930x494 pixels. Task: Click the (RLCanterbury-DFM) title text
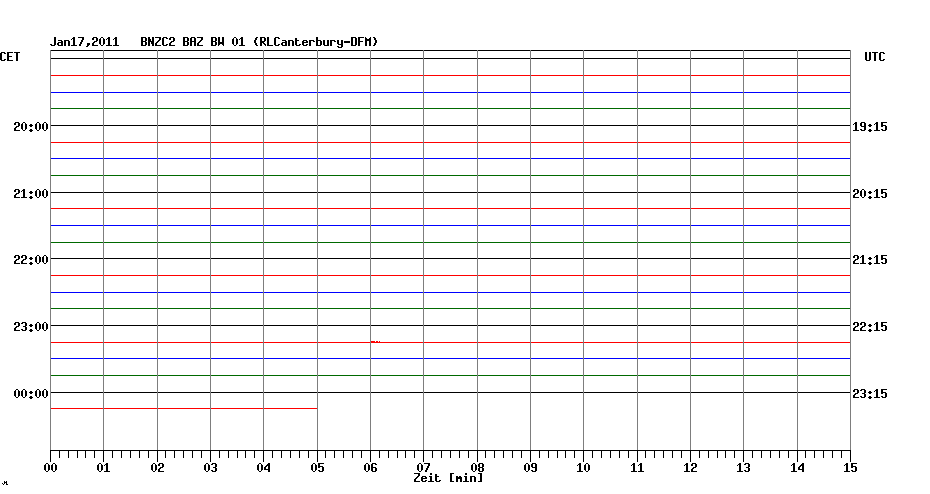click(x=316, y=42)
